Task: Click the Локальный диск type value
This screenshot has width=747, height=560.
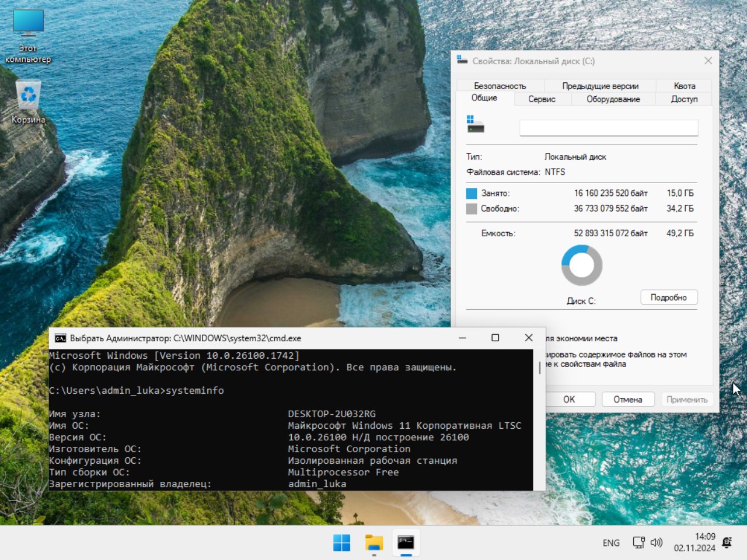Action: (575, 157)
